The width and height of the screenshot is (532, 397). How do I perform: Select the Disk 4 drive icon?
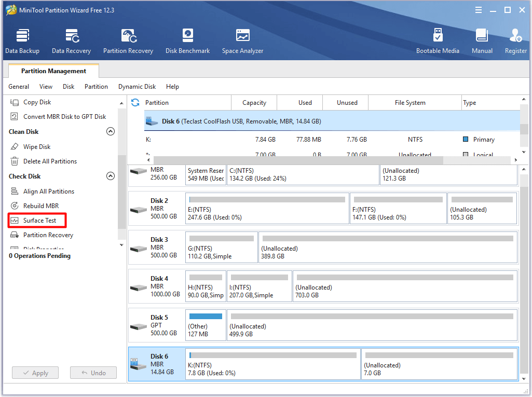[139, 288]
